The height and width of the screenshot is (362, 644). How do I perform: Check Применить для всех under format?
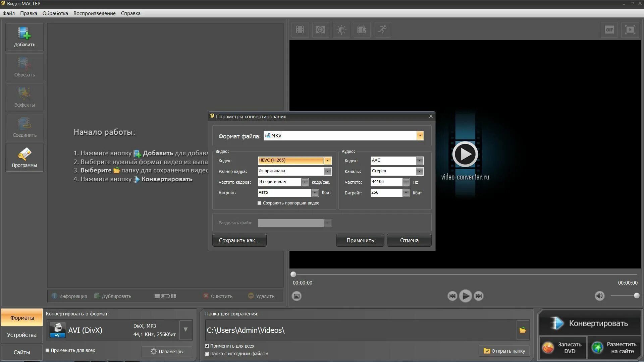tap(48, 350)
